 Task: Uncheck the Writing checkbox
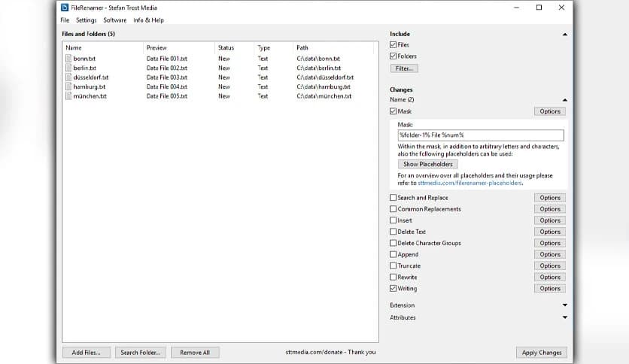393,288
